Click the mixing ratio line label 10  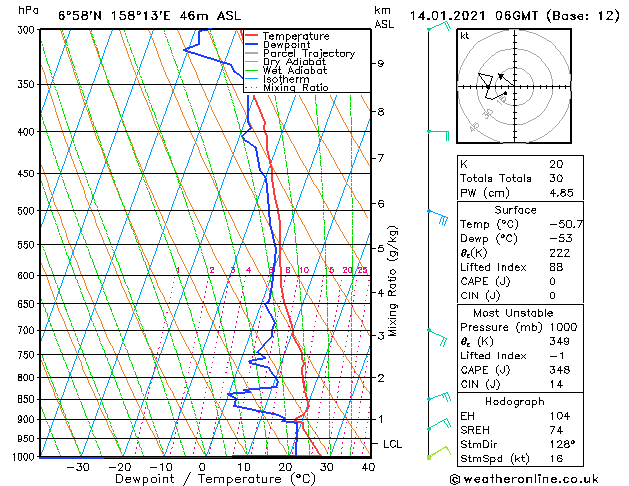pyautogui.click(x=304, y=270)
